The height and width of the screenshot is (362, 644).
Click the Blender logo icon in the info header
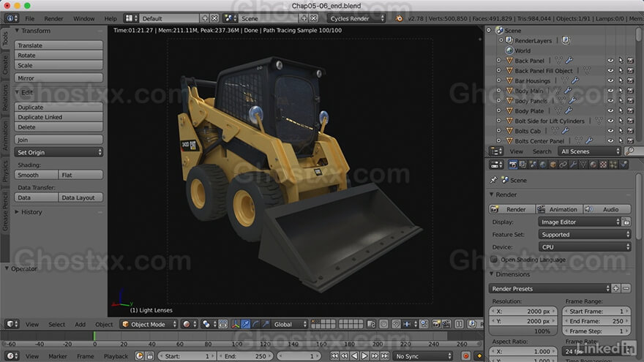point(399,18)
